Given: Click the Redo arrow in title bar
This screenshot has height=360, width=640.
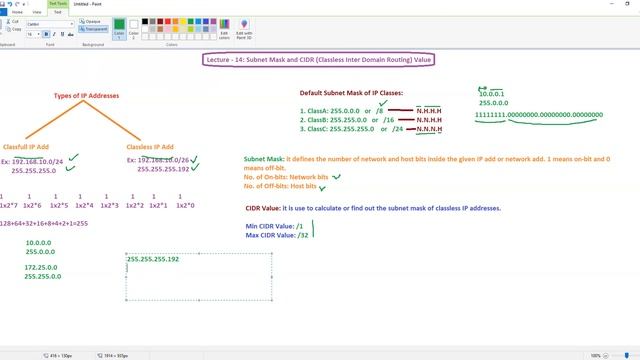Looking at the screenshot, I should [x=18, y=4].
